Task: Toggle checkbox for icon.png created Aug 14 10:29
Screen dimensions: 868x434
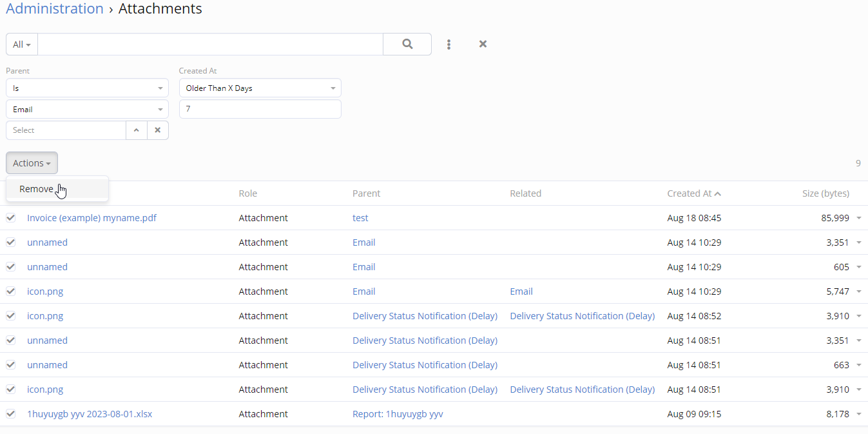Action: click(11, 291)
